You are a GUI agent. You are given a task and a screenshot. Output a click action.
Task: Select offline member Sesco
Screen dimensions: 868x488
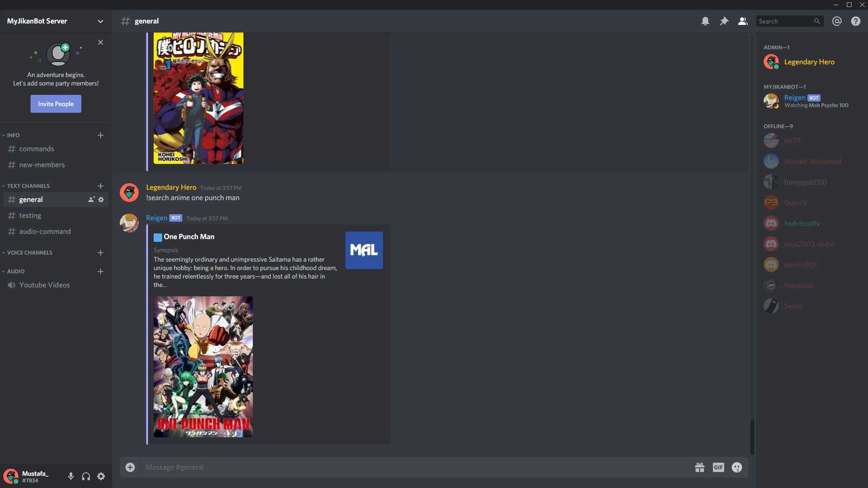click(x=811, y=306)
